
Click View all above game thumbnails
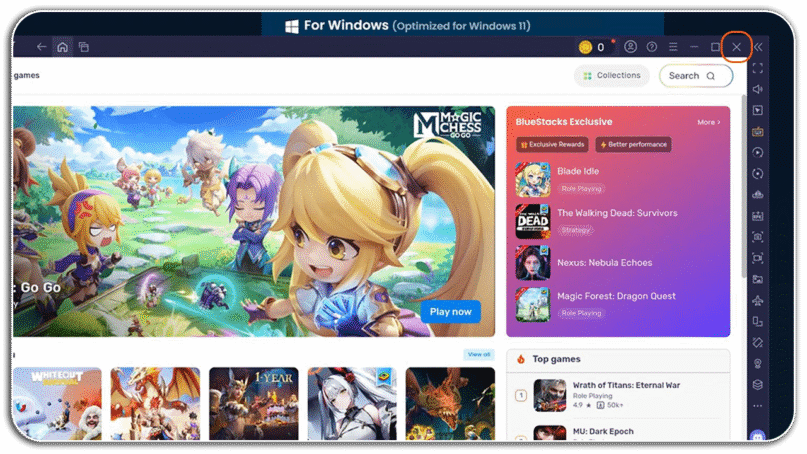[479, 354]
